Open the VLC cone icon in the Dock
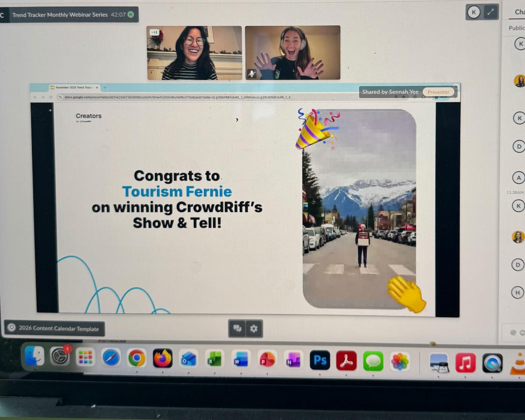Screen dimensions: 525x420 (x=518, y=364)
